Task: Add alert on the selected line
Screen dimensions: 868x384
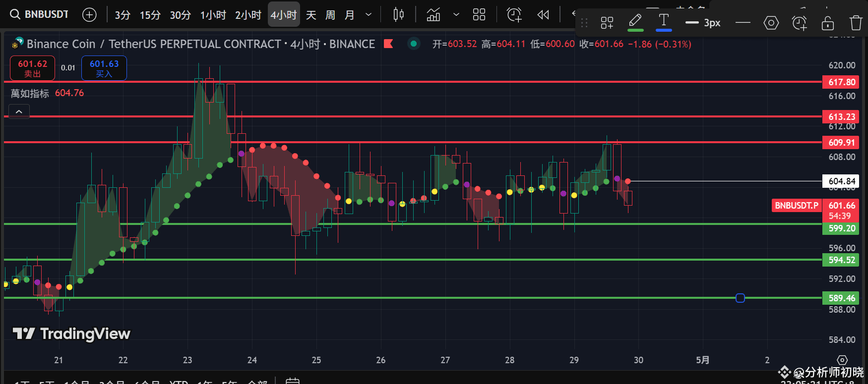Action: 800,23
